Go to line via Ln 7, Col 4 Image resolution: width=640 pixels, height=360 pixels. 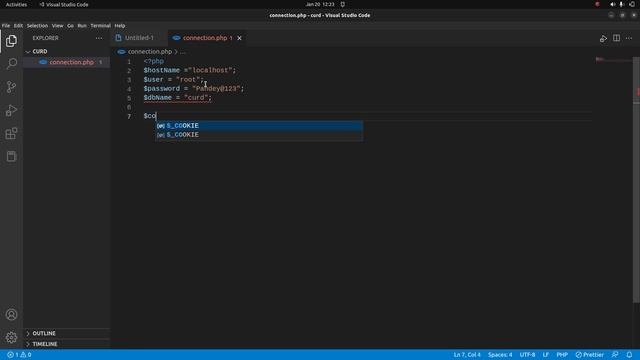pos(467,355)
